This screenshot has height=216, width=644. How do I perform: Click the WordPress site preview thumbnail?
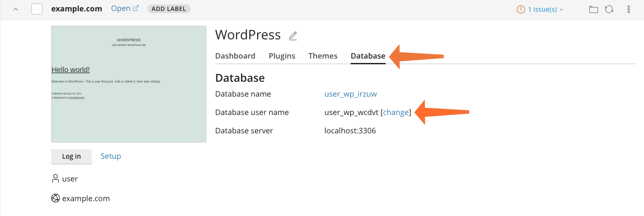pyautogui.click(x=129, y=84)
